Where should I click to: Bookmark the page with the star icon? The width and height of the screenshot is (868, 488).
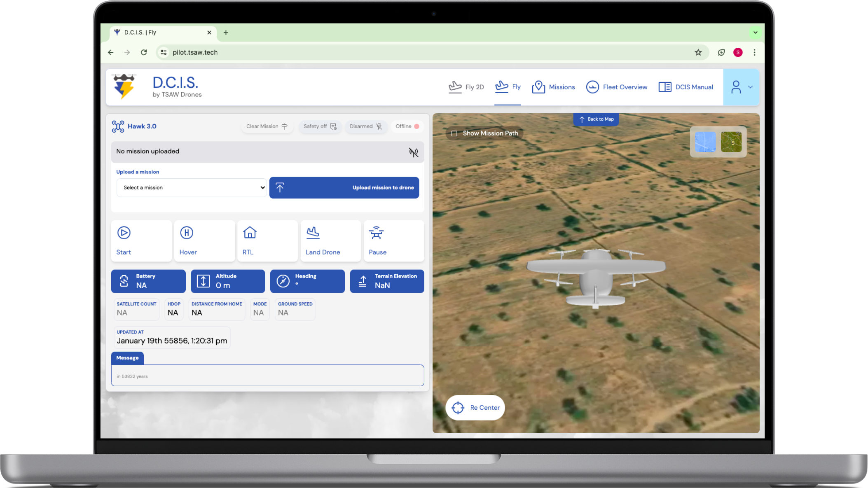[698, 52]
